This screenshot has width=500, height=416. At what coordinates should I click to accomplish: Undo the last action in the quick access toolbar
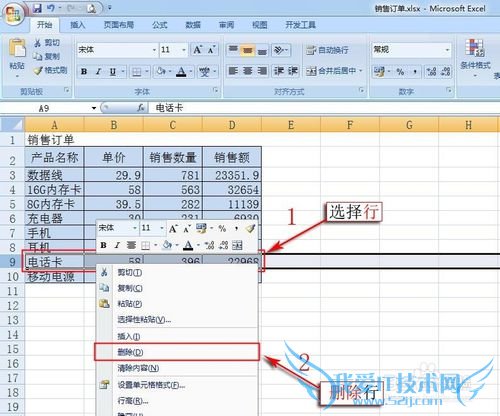coord(51,8)
